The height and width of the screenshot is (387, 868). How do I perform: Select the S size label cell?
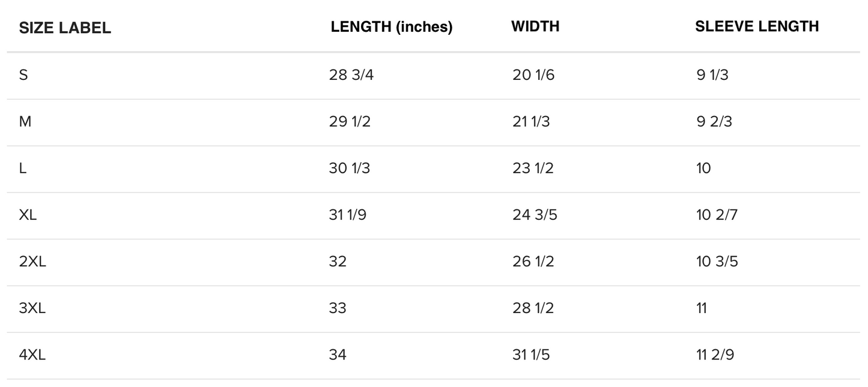tap(23, 75)
